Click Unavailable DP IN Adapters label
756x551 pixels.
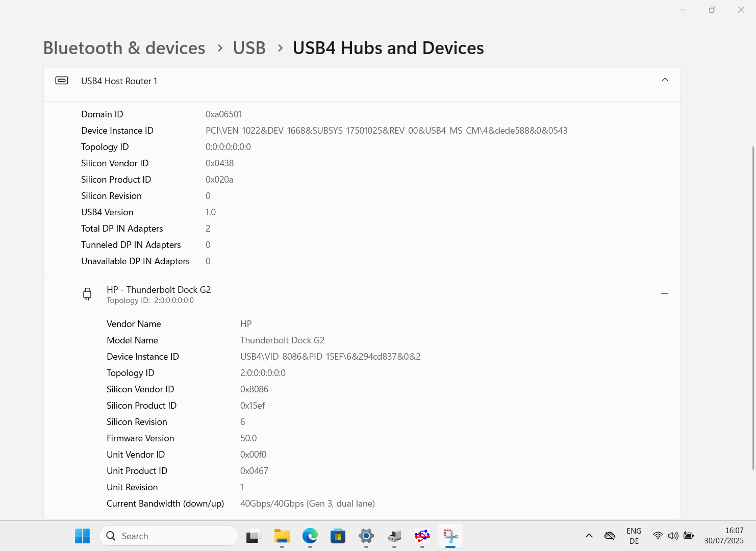pyautogui.click(x=135, y=261)
